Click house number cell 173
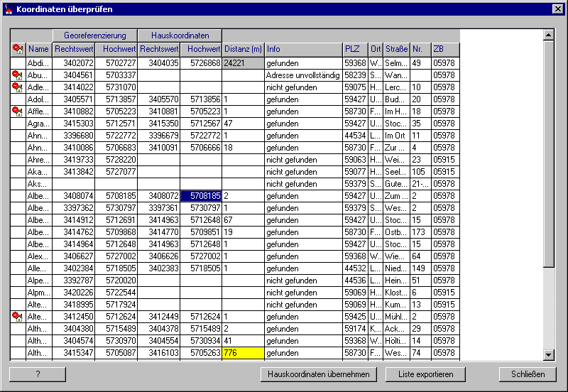Viewport: 568px width, 392px height. click(420, 232)
